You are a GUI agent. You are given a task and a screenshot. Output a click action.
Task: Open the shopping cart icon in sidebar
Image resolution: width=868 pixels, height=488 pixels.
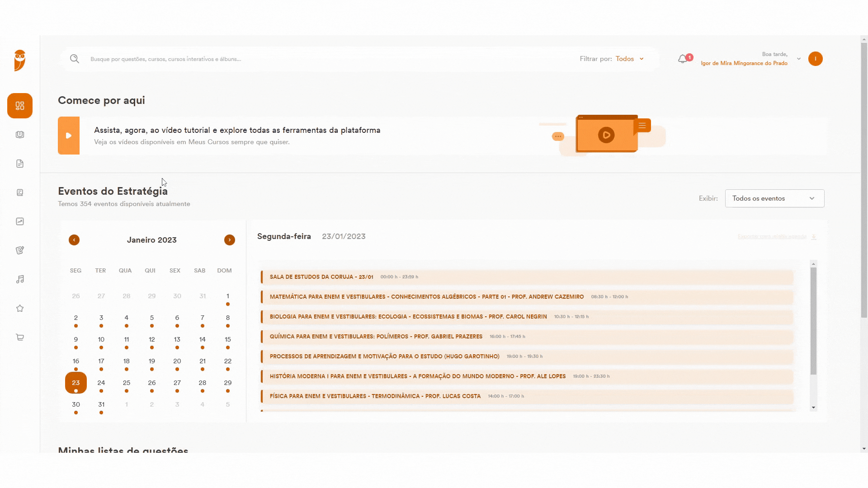coord(20,337)
